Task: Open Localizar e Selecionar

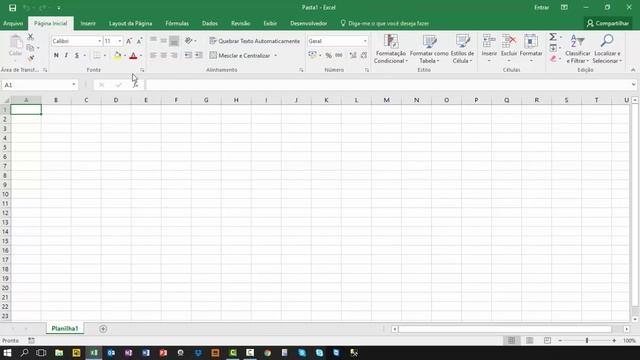Action: [607, 49]
